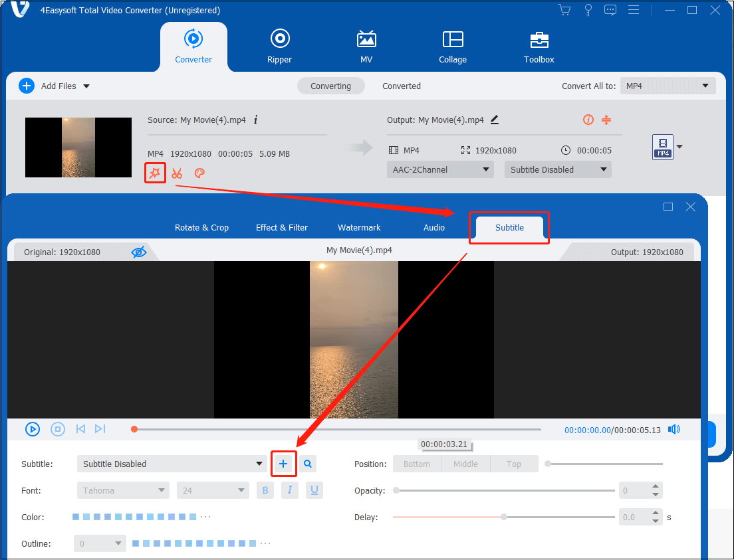Open source media info icon next to My Movie(4).mp4
The image size is (734, 560).
tap(255, 120)
